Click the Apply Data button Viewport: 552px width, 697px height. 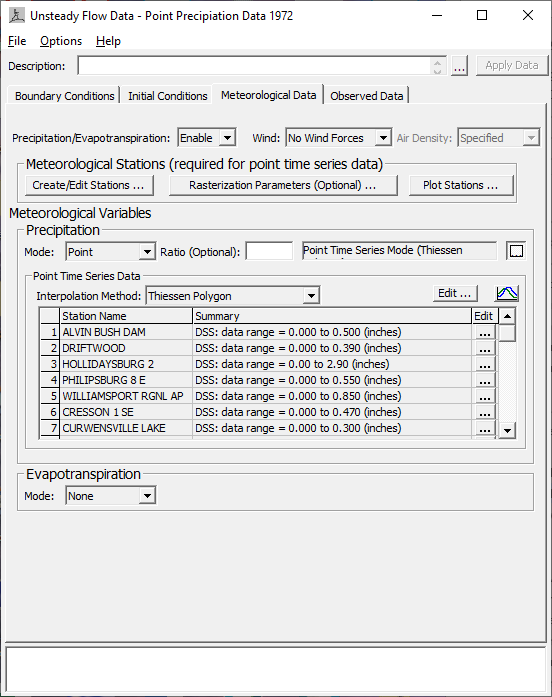(x=512, y=65)
